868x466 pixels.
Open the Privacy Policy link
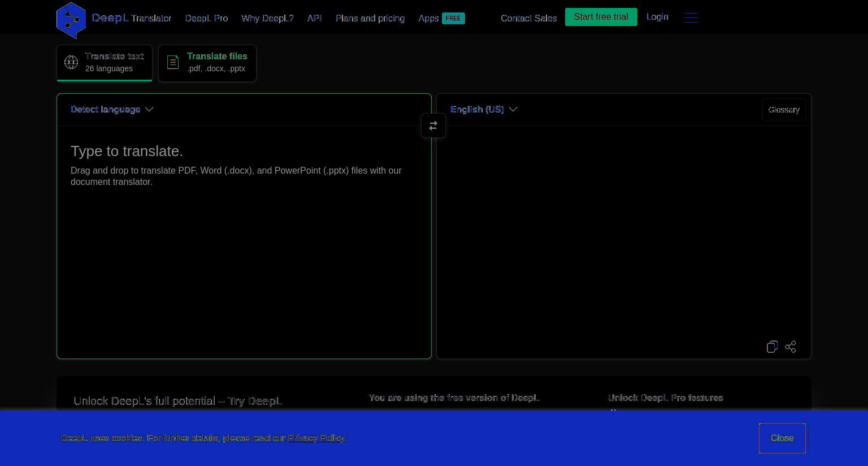(316, 438)
